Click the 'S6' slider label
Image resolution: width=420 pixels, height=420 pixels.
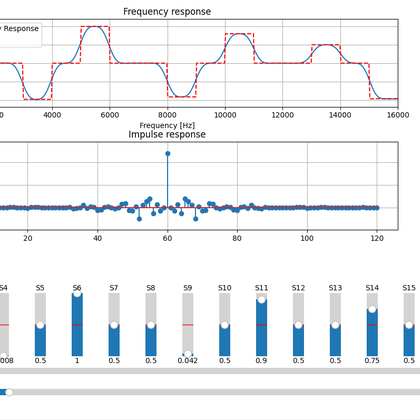77,288
